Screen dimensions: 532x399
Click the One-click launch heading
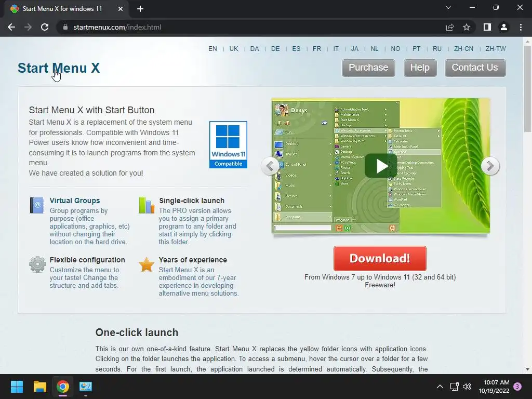pyautogui.click(x=137, y=332)
